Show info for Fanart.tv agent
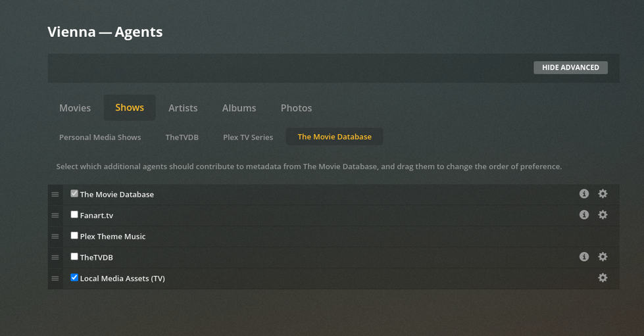Viewport: 644px width, 336px height. coord(583,215)
